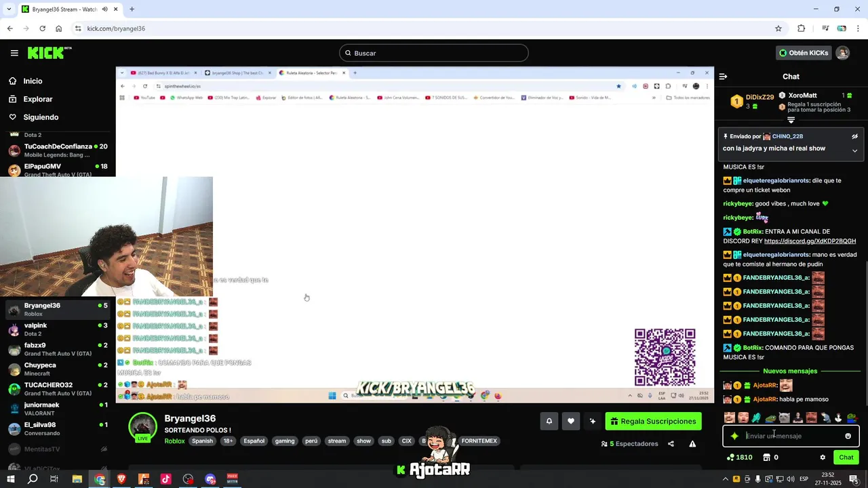Focus the Buscar search box
Screen dimensions: 868x488
click(434, 53)
